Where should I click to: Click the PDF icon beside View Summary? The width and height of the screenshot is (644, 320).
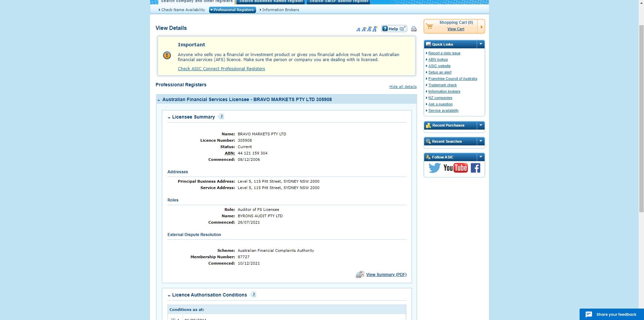(x=360, y=275)
